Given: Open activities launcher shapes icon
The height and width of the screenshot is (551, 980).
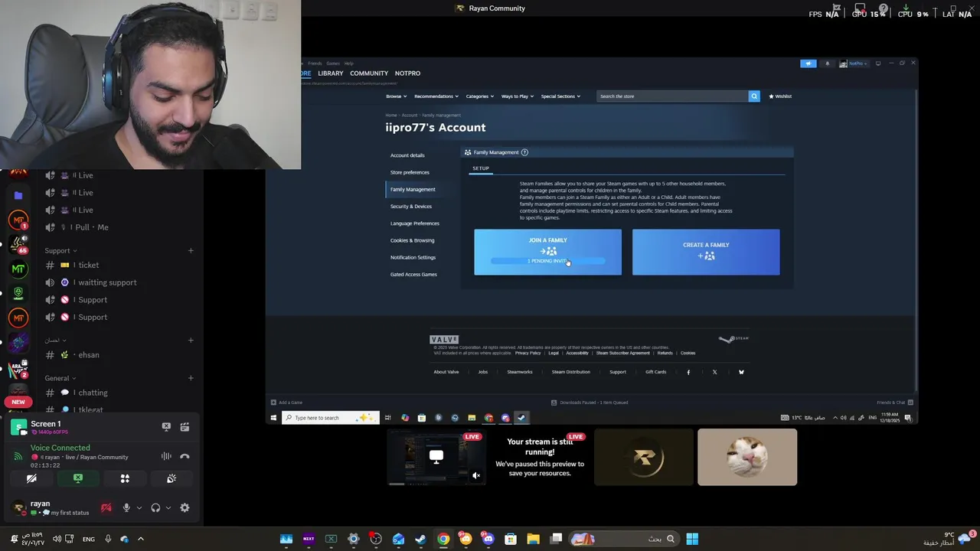Looking at the screenshot, I should click(125, 478).
